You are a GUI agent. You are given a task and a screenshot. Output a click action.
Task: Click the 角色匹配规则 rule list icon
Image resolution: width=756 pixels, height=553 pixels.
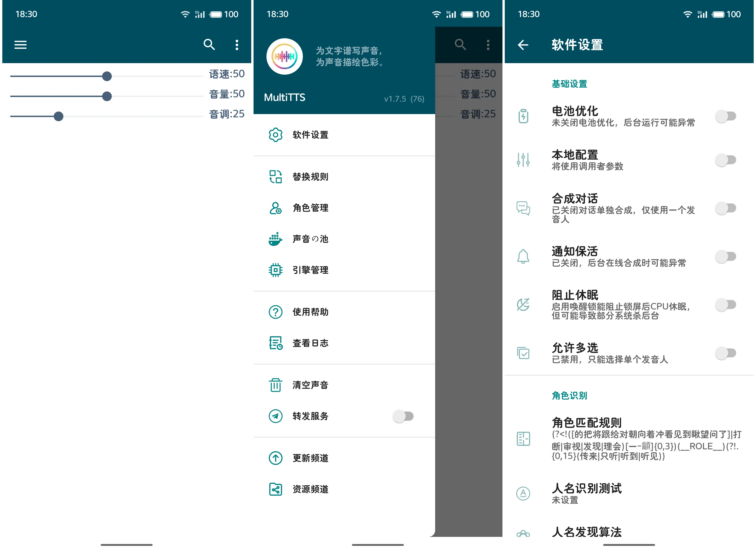pos(523,438)
